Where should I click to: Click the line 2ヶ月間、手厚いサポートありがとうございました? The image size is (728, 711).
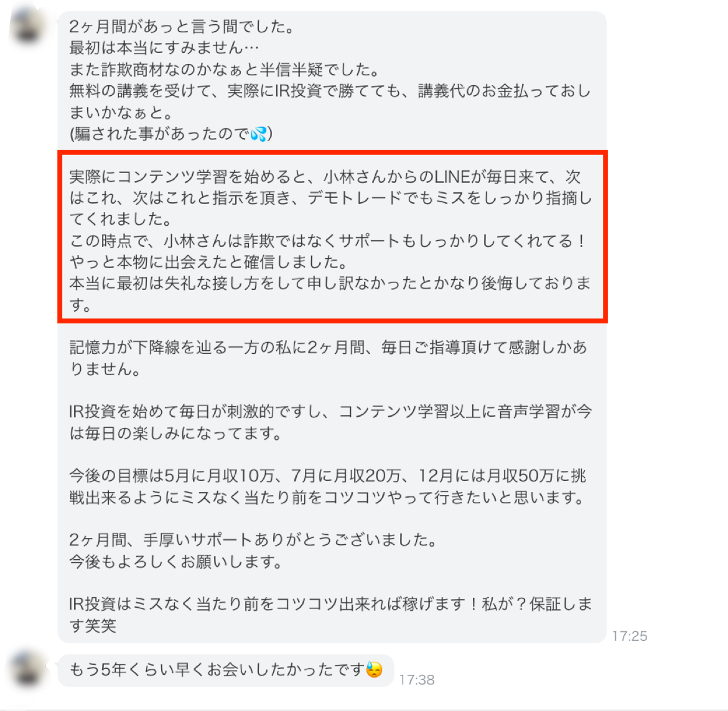[253, 540]
